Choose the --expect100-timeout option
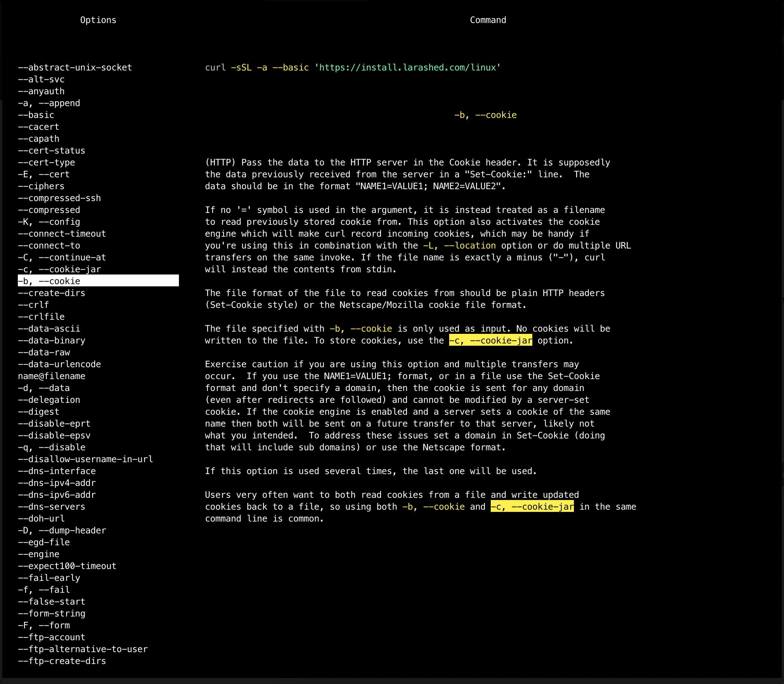 pyautogui.click(x=67, y=566)
